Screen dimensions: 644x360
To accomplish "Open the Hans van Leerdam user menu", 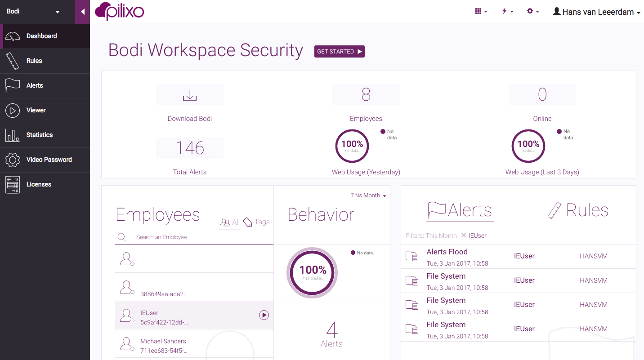I will point(596,12).
